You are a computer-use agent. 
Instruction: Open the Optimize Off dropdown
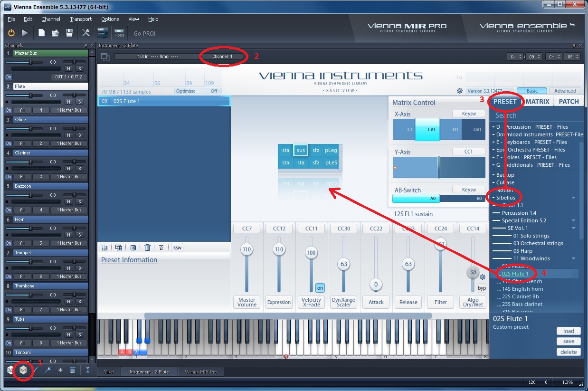[198, 91]
